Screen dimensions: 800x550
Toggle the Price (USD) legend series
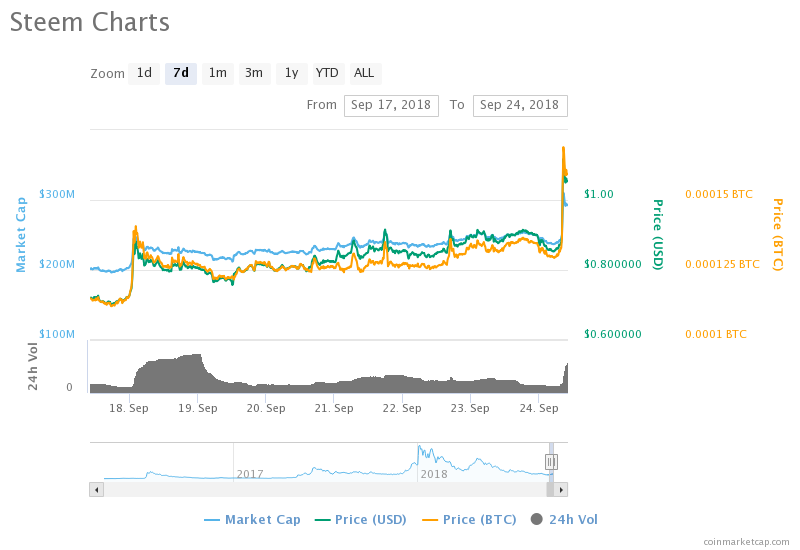pyautogui.click(x=361, y=520)
